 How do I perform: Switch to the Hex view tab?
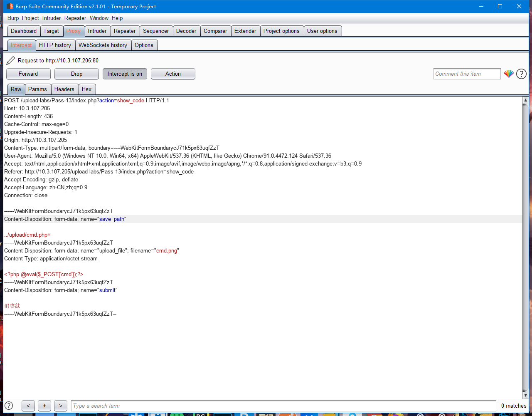pyautogui.click(x=86, y=89)
